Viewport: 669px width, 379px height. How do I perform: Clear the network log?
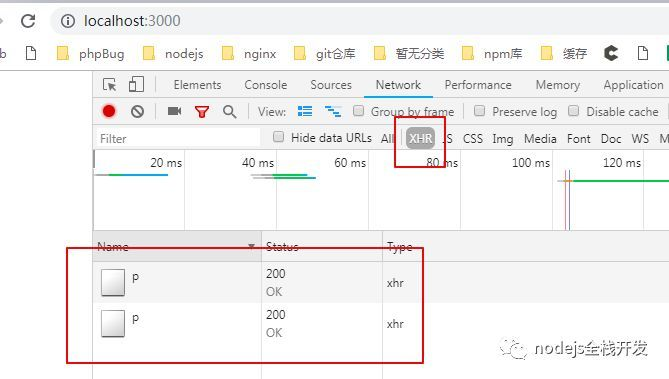tap(137, 112)
